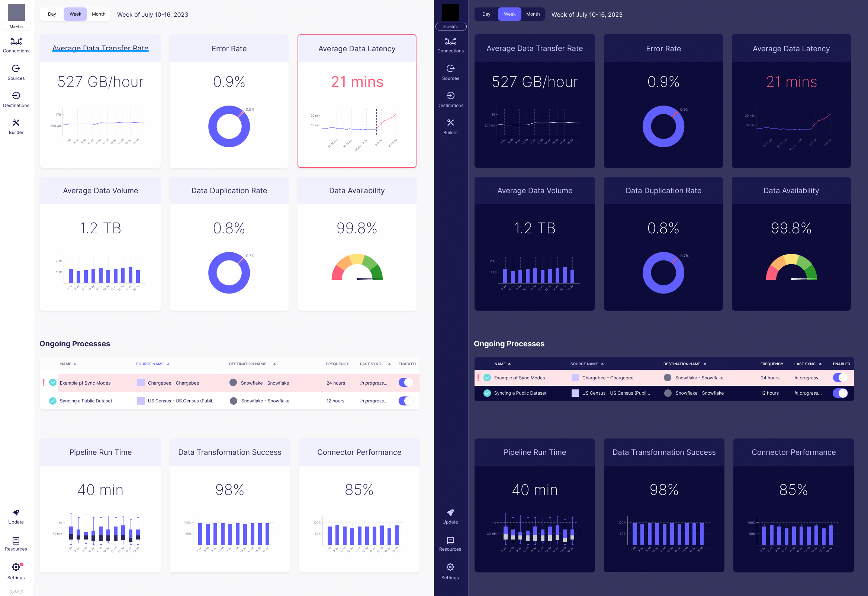Open Builder in the light sidebar
The width and height of the screenshot is (868, 596).
[16, 127]
